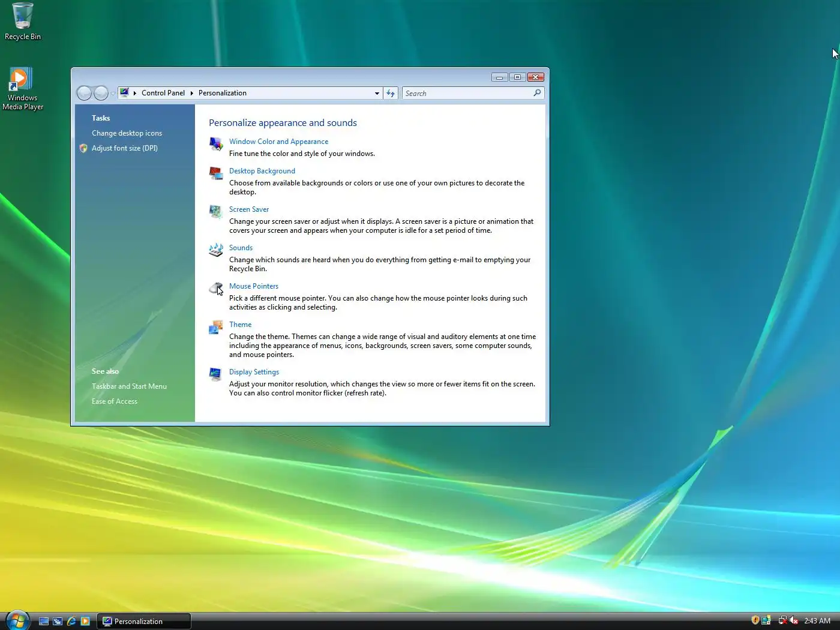Click the 2:43 AM taskbar clock
This screenshot has height=630, width=840.
point(817,621)
